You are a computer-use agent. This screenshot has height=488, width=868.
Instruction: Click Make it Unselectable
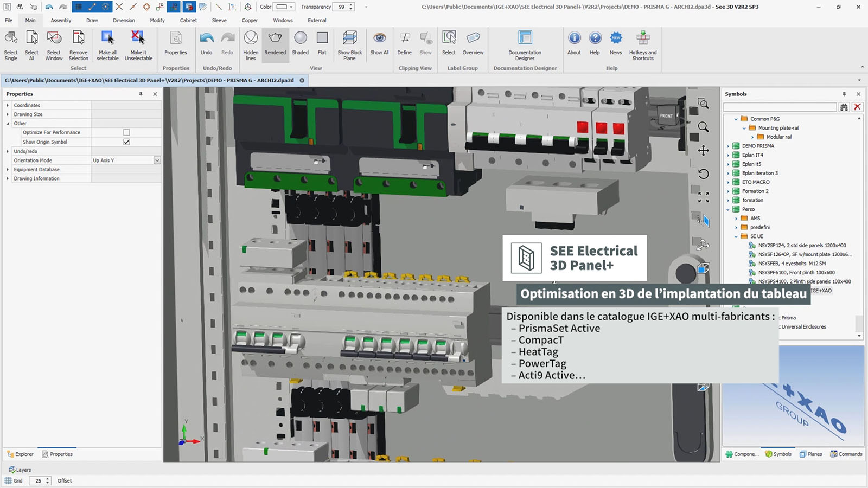point(138,45)
